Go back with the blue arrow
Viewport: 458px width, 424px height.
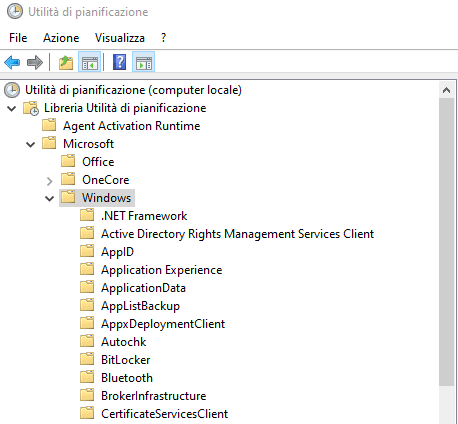[12, 62]
